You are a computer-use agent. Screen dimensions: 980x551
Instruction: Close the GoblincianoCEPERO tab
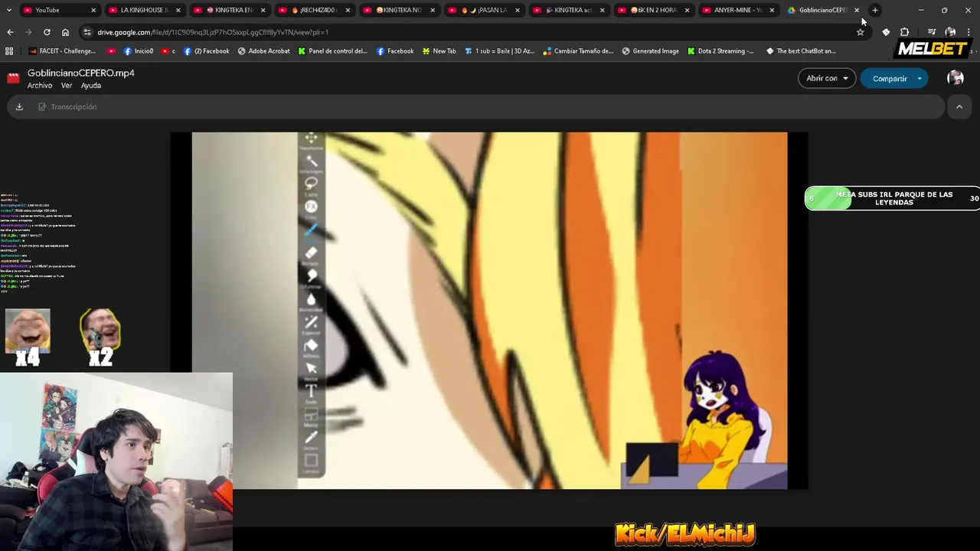click(x=857, y=10)
